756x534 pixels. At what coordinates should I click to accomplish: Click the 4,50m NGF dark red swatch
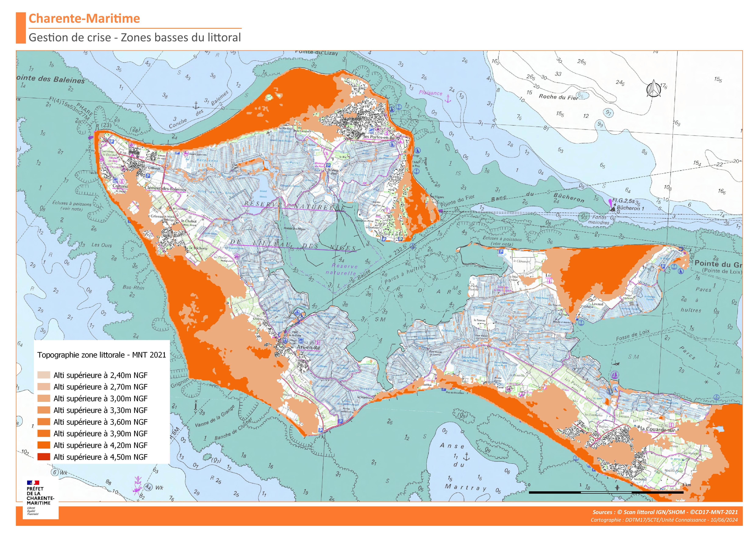43,457
